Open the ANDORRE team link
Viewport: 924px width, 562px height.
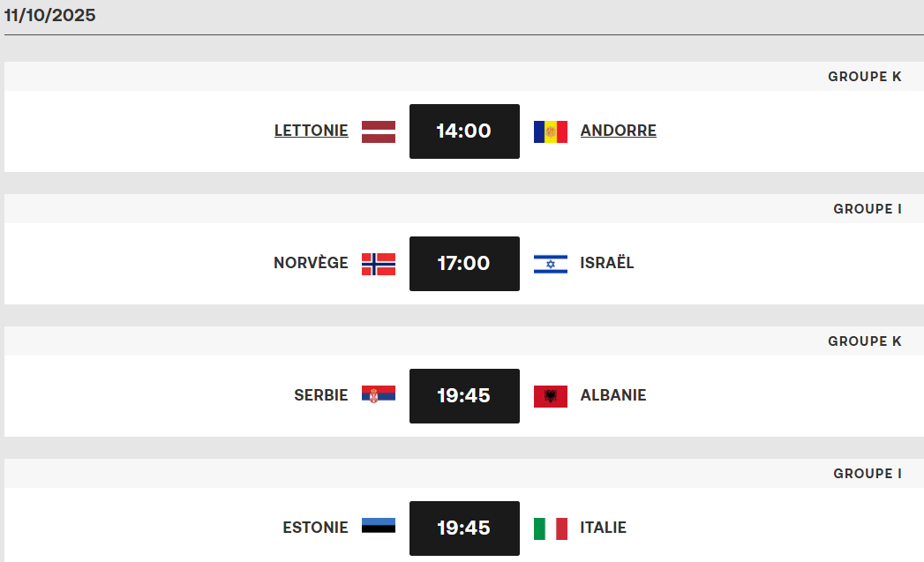(619, 131)
